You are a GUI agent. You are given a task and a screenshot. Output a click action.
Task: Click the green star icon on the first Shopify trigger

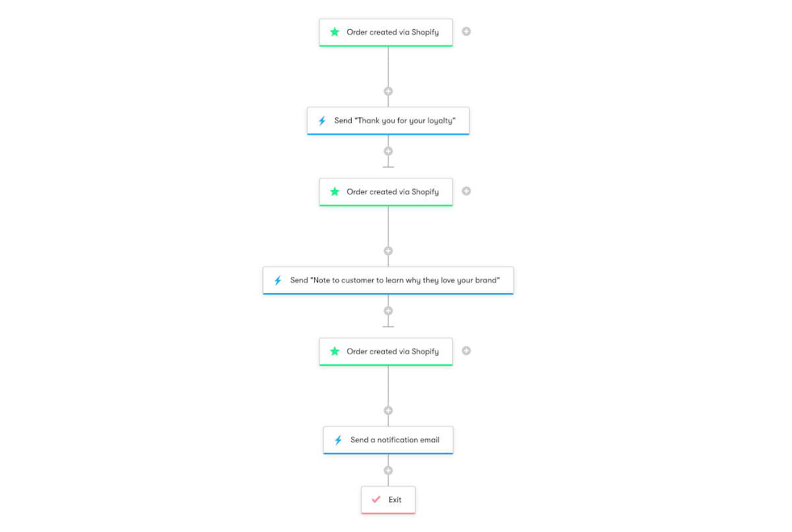(x=334, y=31)
